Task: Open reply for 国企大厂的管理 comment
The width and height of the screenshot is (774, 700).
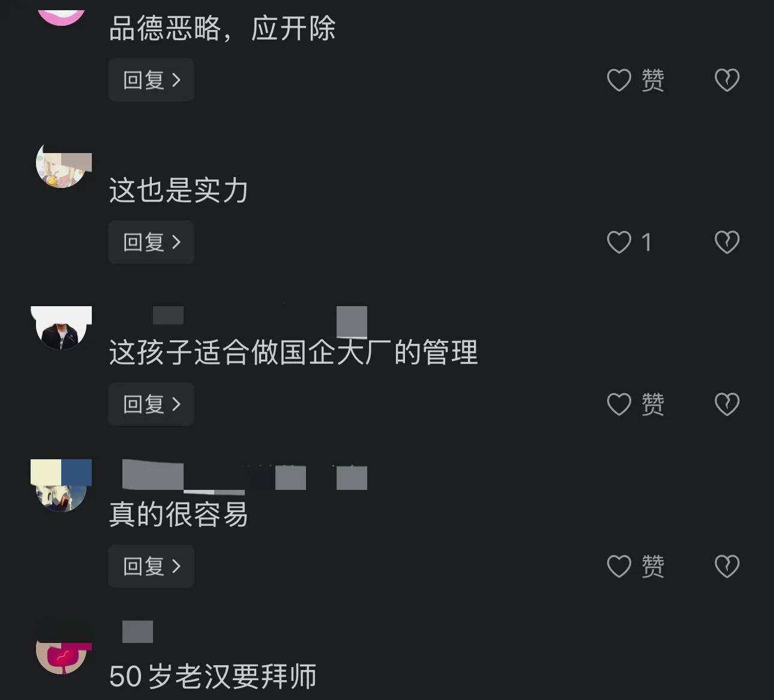Action: coord(151,404)
